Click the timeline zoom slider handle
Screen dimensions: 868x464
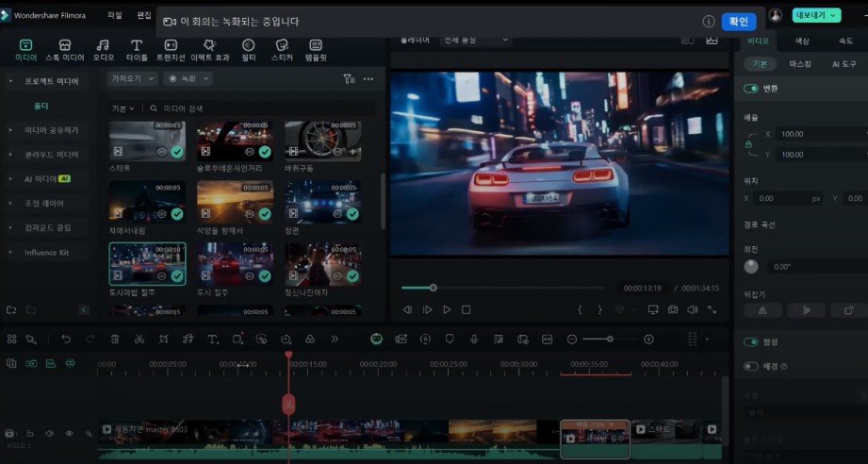click(x=610, y=339)
